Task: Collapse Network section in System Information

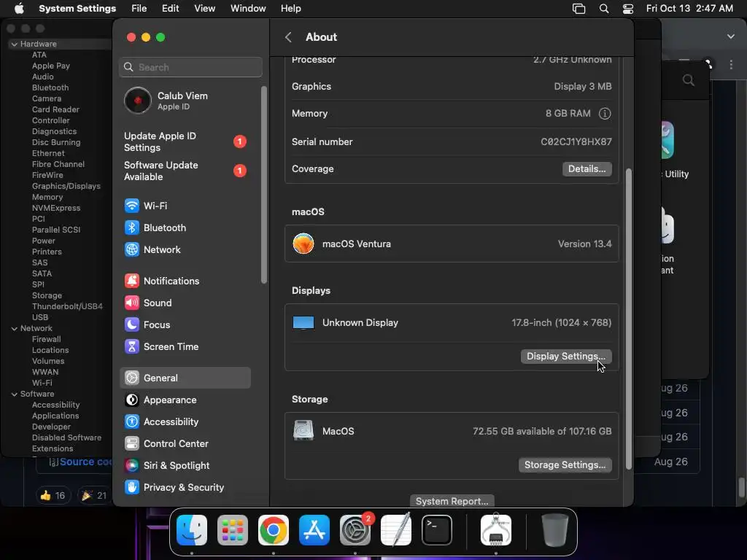Action: click(x=15, y=329)
